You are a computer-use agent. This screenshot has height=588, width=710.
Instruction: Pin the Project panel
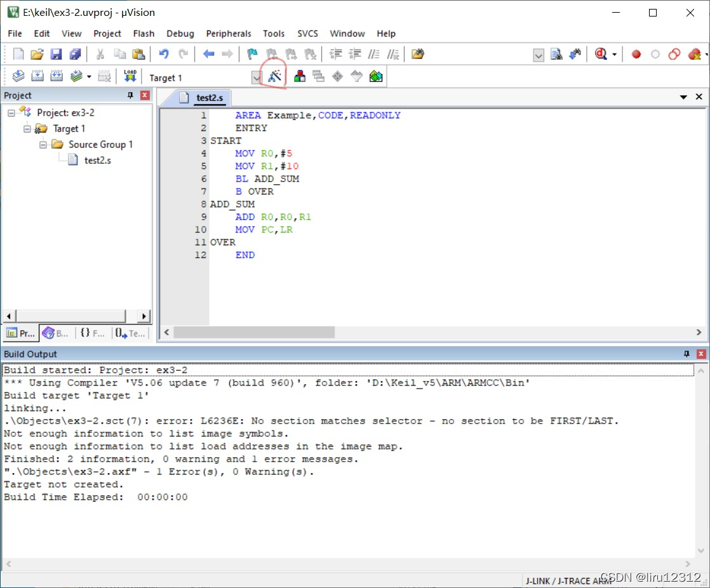click(130, 95)
